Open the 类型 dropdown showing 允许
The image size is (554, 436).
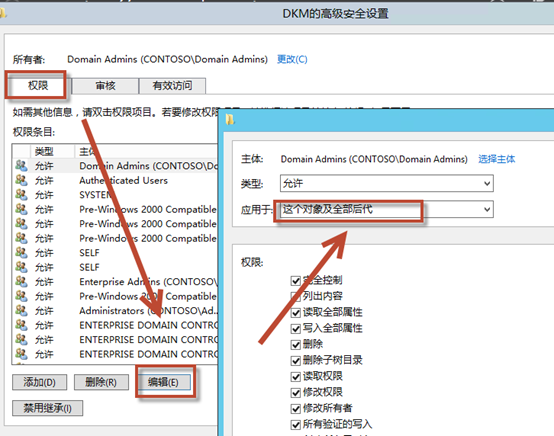[x=387, y=183]
